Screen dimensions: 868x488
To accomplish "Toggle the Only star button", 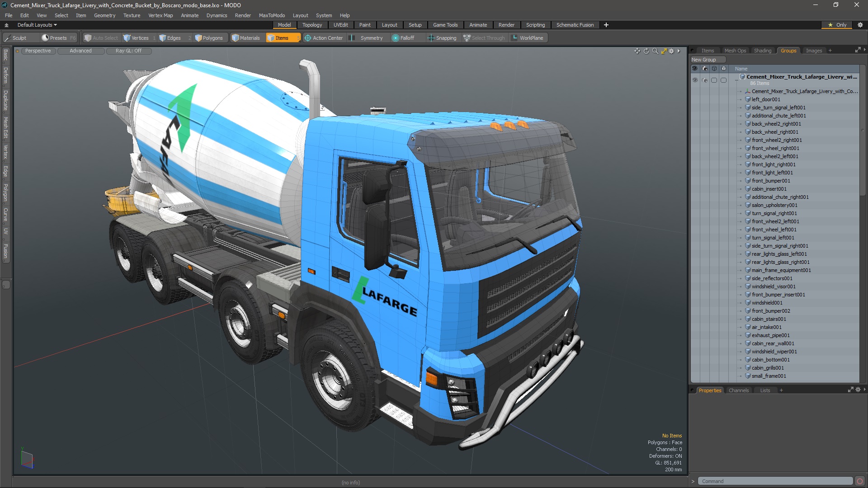I will click(837, 25).
